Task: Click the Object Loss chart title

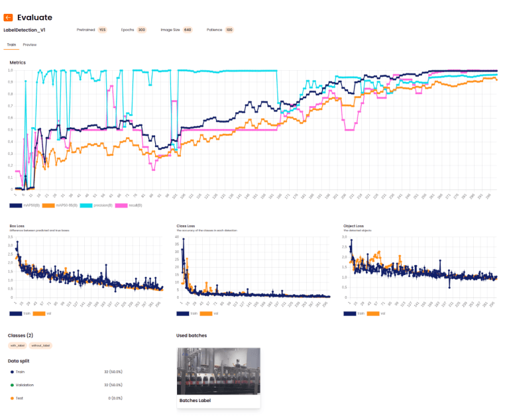Action: 353,226
